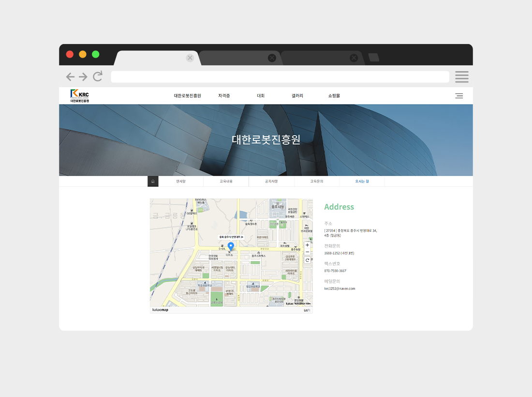
Task: Click the blue location pin on map
Action: tap(231, 246)
